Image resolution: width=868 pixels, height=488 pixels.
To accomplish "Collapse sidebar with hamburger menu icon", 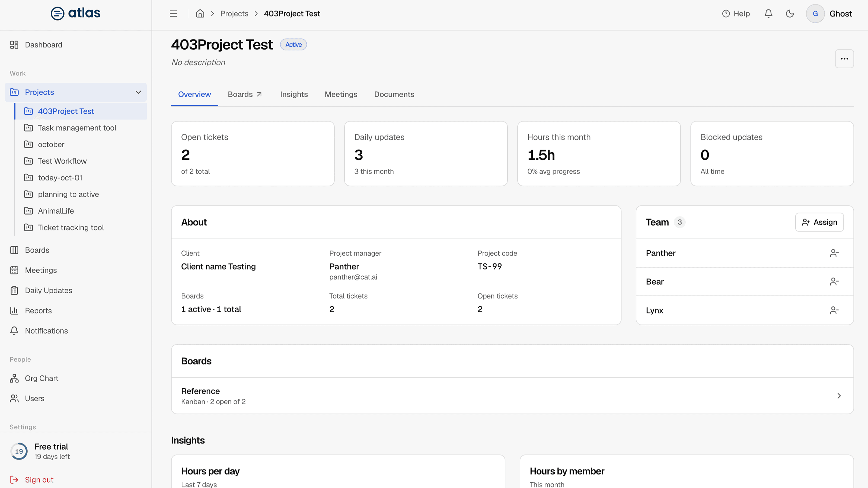I will [173, 14].
